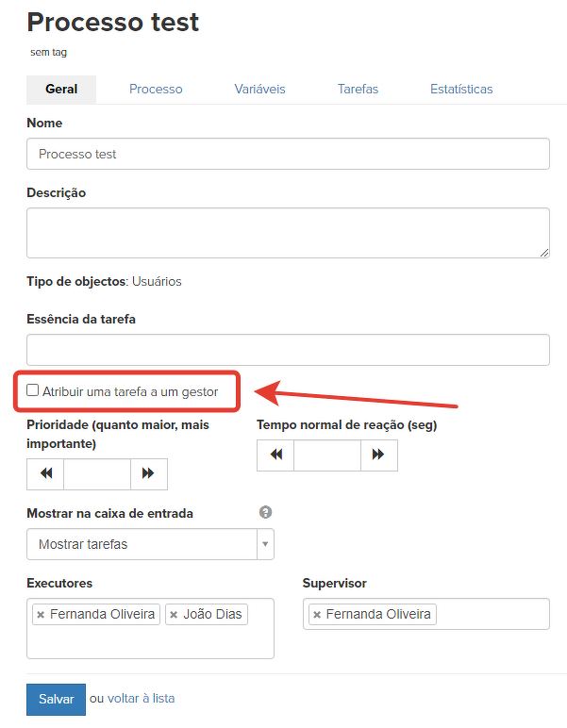The width and height of the screenshot is (567, 728).
Task: View the Estatísticas tab
Action: pyautogui.click(x=461, y=89)
